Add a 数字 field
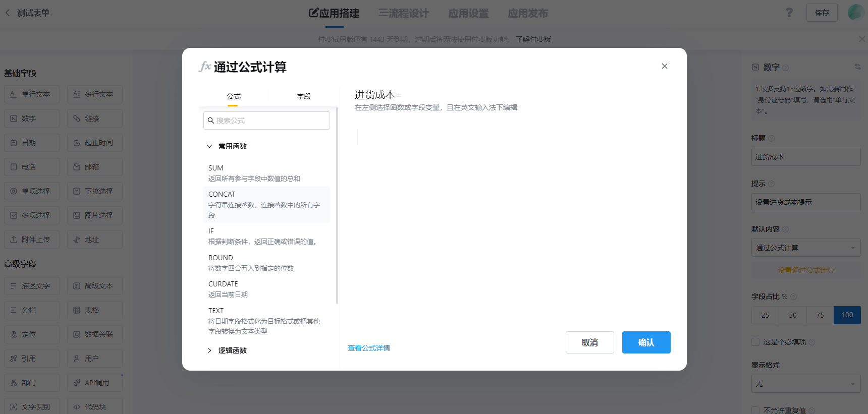 point(32,119)
